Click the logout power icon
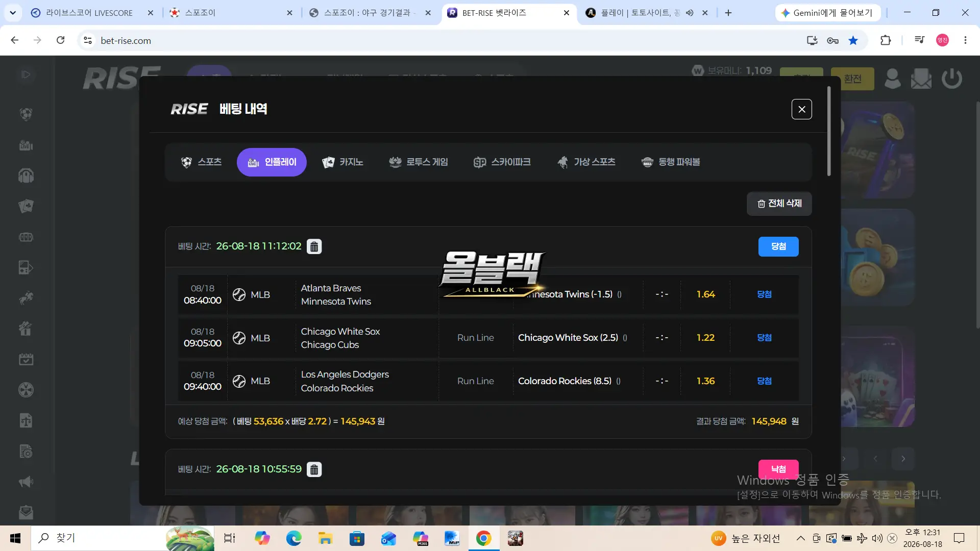This screenshot has height=551, width=980. pyautogui.click(x=952, y=79)
